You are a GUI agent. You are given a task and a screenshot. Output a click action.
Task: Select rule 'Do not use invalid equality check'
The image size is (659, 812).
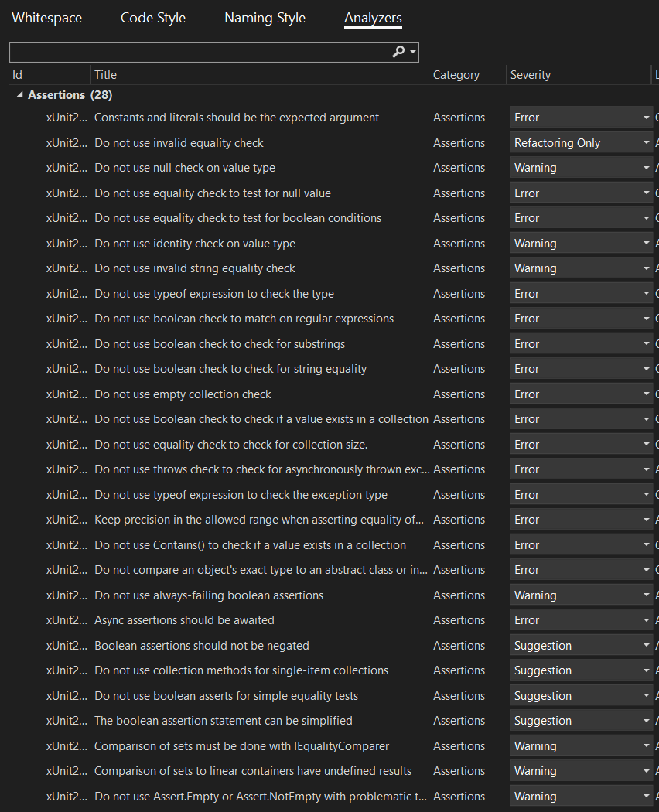tap(179, 143)
